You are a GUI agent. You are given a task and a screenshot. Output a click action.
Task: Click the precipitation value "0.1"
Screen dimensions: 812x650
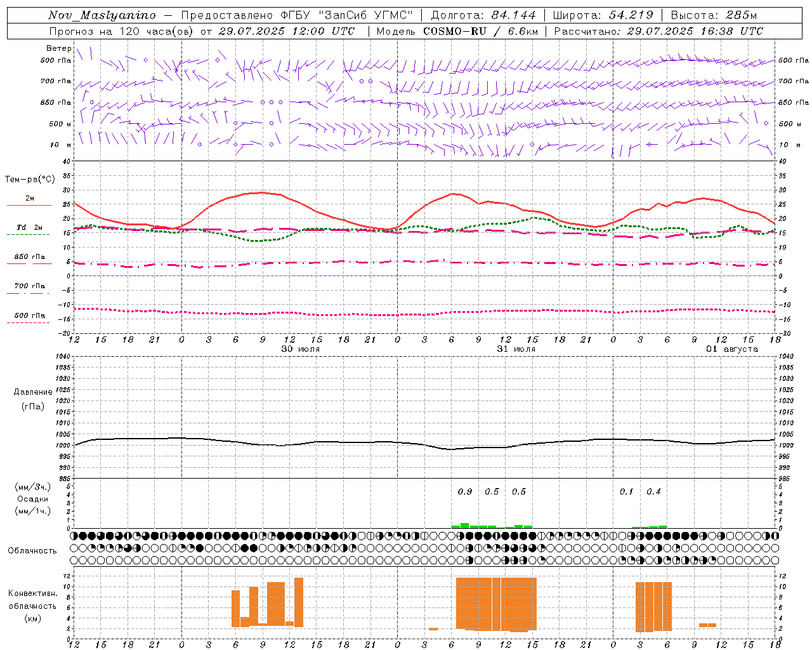pos(627,491)
